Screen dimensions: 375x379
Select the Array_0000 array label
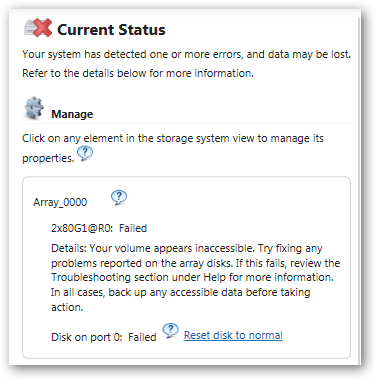tap(60, 202)
